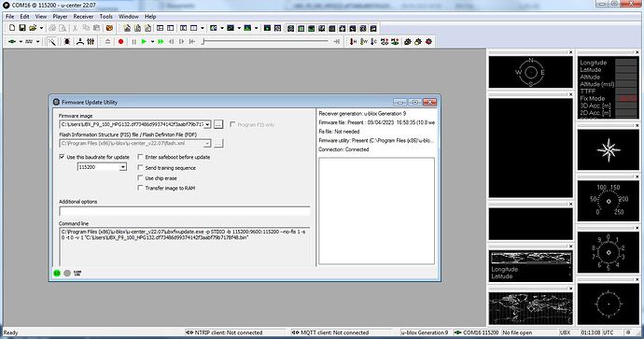This screenshot has width=644, height=339.
Task: Click the red Record button in player toolbar
Action: click(120, 41)
